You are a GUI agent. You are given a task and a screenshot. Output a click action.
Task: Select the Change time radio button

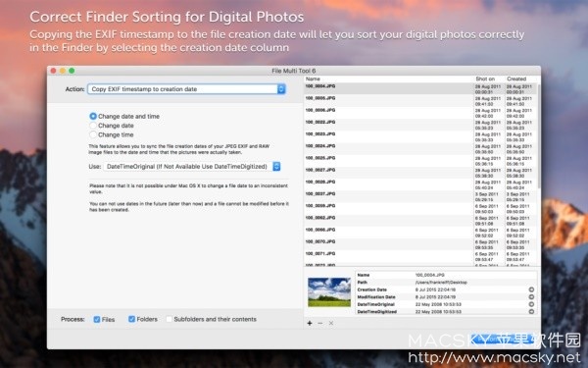[x=93, y=134]
